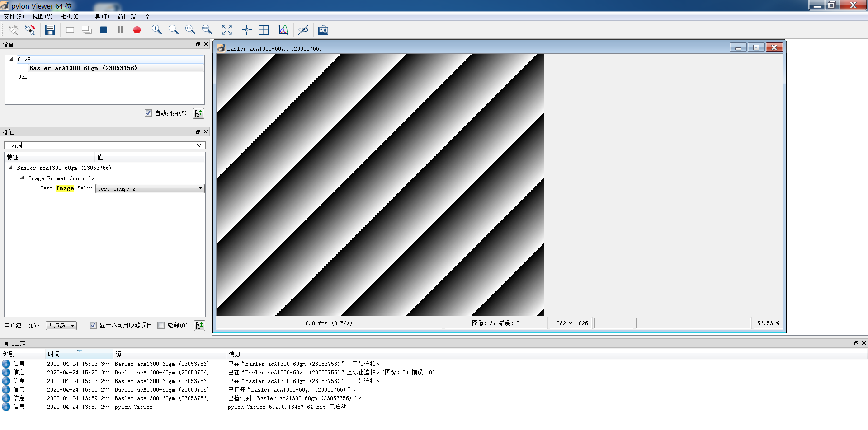Disable 显示不可用收藏项目 checkbox

coord(93,325)
